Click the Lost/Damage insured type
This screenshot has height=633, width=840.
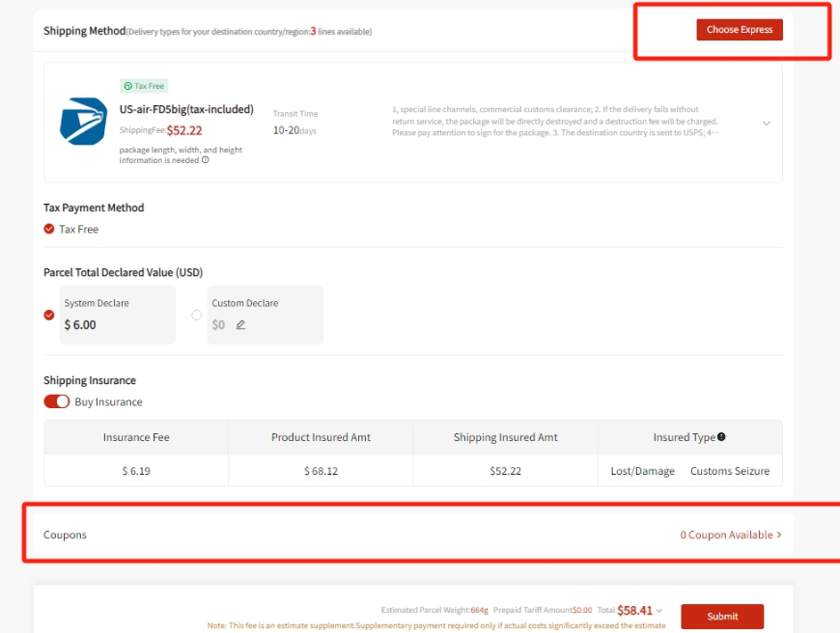(x=642, y=471)
